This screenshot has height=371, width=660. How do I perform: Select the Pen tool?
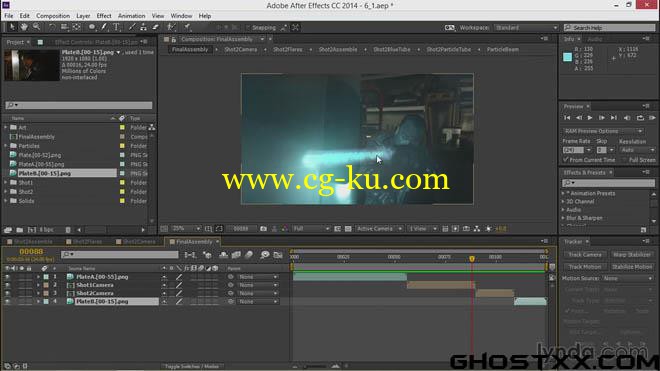click(104, 27)
